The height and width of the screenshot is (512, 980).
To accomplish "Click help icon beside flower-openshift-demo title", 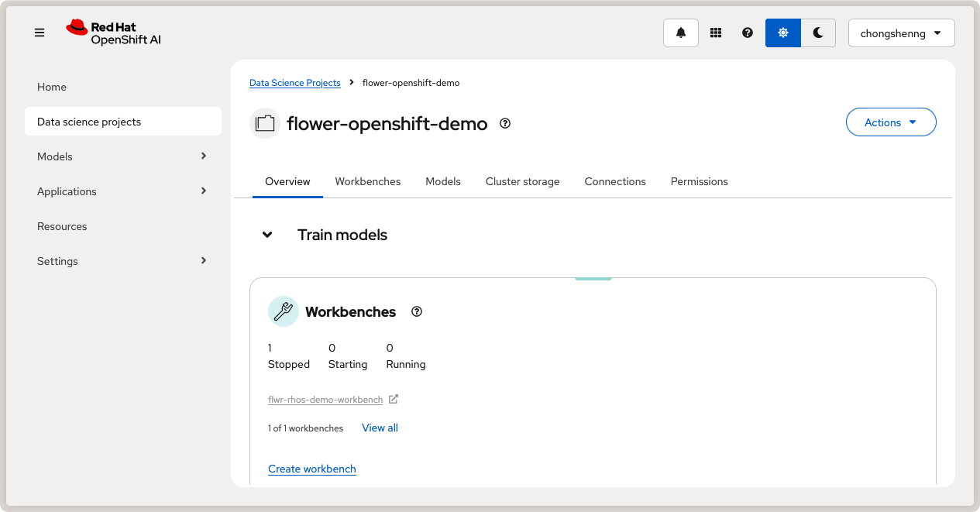I will [x=505, y=123].
